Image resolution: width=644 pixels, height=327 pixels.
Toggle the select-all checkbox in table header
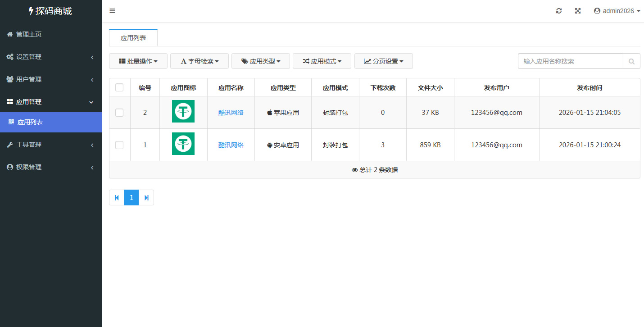coord(119,88)
